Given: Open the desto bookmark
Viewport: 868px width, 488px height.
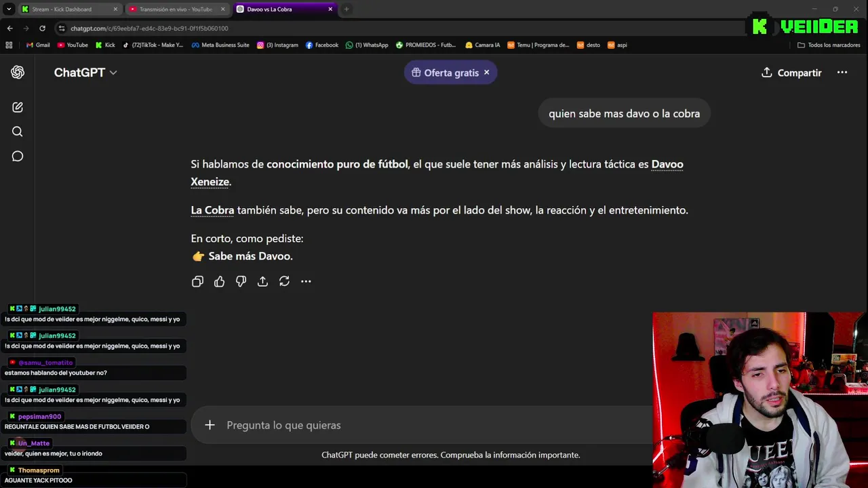Looking at the screenshot, I should coord(589,45).
